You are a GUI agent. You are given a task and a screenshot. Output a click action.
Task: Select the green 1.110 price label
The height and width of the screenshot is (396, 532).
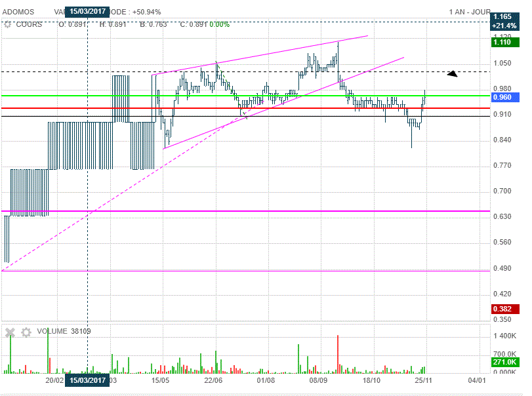(x=505, y=42)
